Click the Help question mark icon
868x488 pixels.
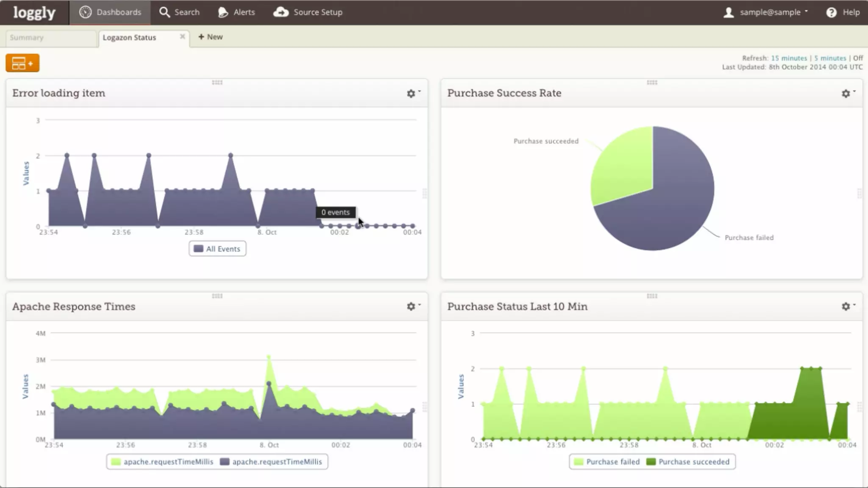click(831, 12)
